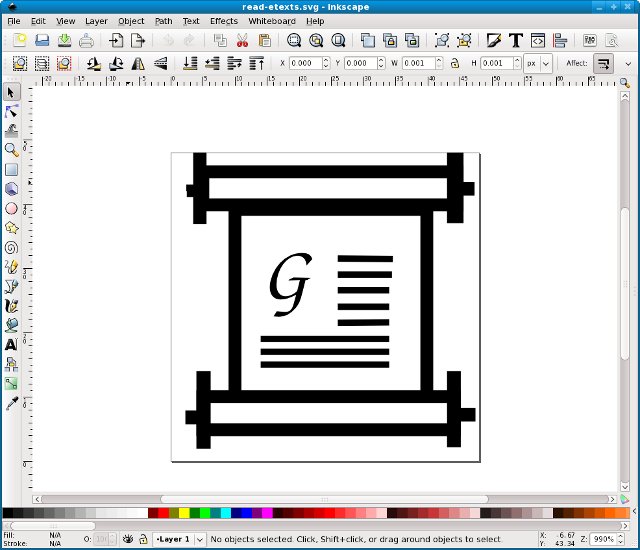Open the Layer menu
Screen dimensions: 640x550
[x=96, y=21]
